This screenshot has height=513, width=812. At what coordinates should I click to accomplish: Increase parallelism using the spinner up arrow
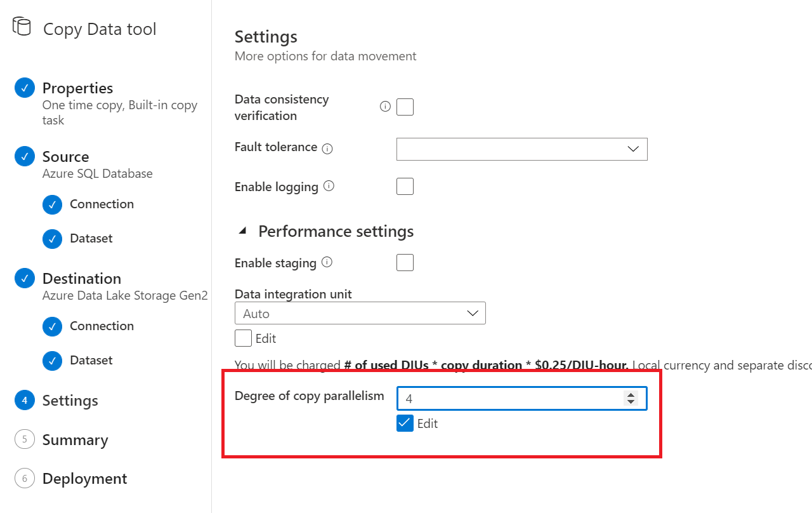click(631, 394)
